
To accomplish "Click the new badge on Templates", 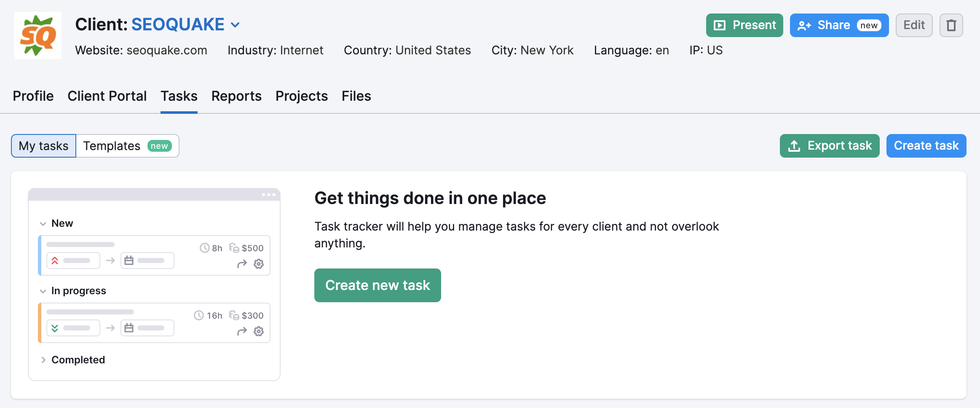I will coord(159,146).
